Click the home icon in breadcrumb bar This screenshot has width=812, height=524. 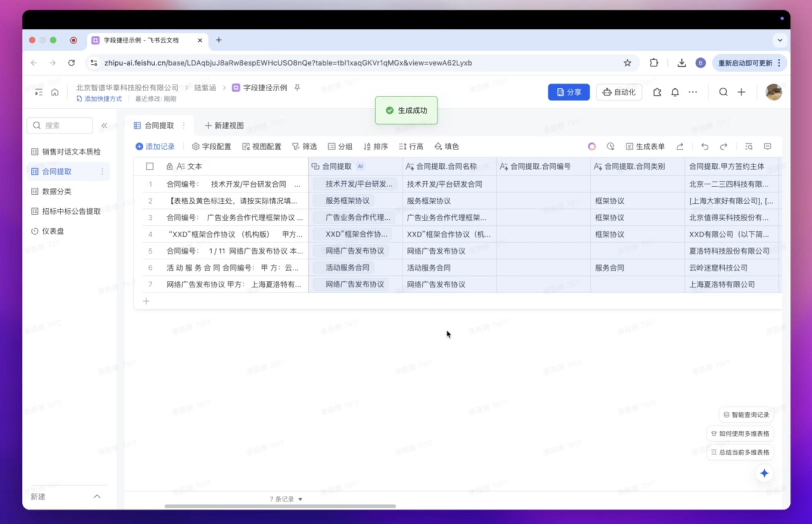55,92
